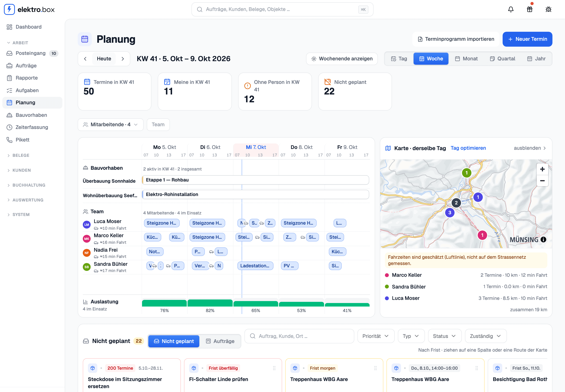The height and width of the screenshot is (392, 565).
Task: Go to the next week
Action: pos(123,59)
